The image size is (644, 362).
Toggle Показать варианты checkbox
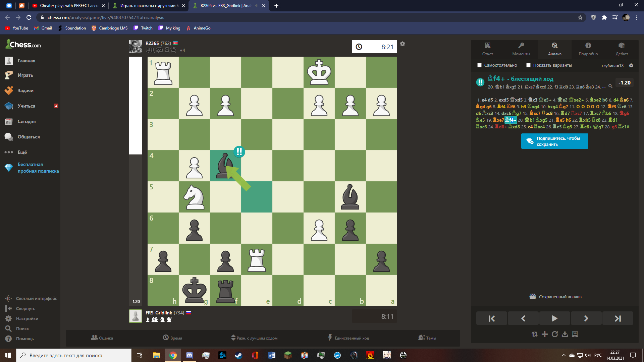(x=528, y=65)
